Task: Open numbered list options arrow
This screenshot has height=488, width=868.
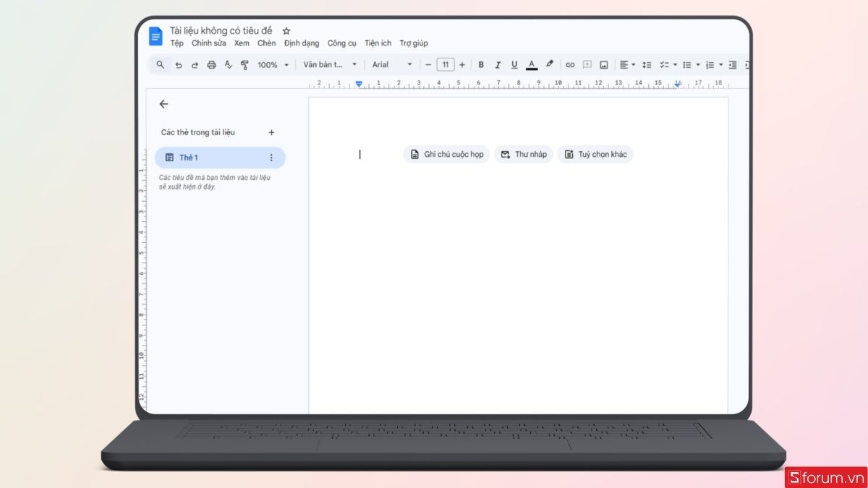Action: [x=721, y=65]
